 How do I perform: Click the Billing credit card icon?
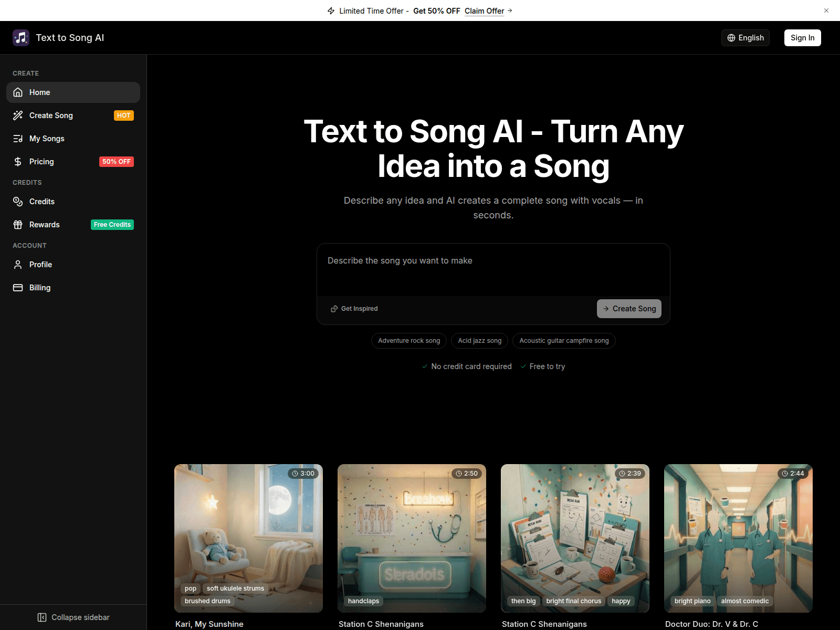tap(18, 288)
